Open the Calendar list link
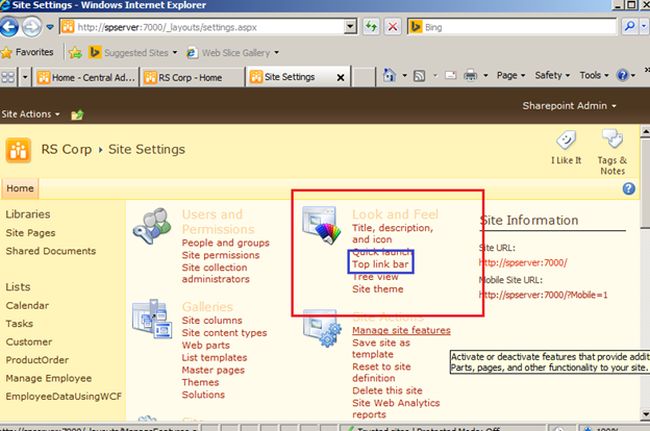 pyautogui.click(x=27, y=305)
